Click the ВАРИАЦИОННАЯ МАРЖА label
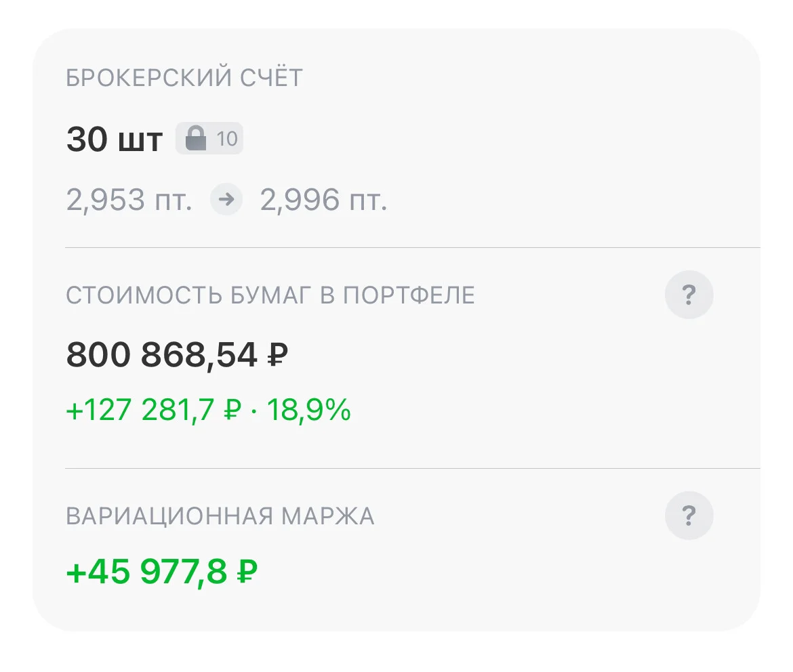 coord(220,516)
